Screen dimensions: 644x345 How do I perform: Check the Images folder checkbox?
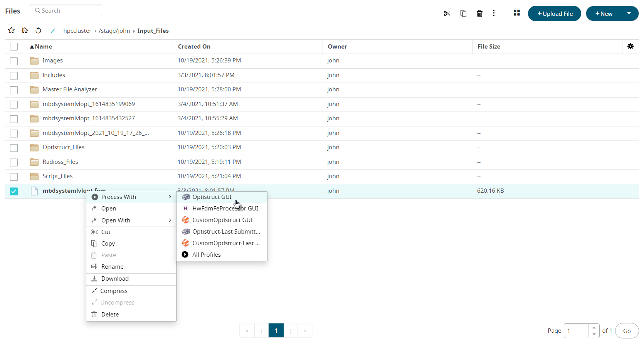[x=14, y=61]
